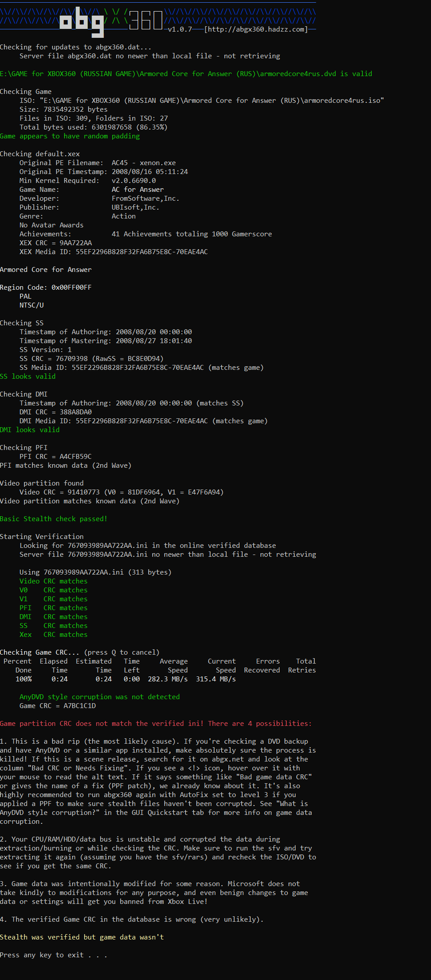Click red 'Game partition CRC does not match' line
This screenshot has height=980, width=431.
pos(156,724)
